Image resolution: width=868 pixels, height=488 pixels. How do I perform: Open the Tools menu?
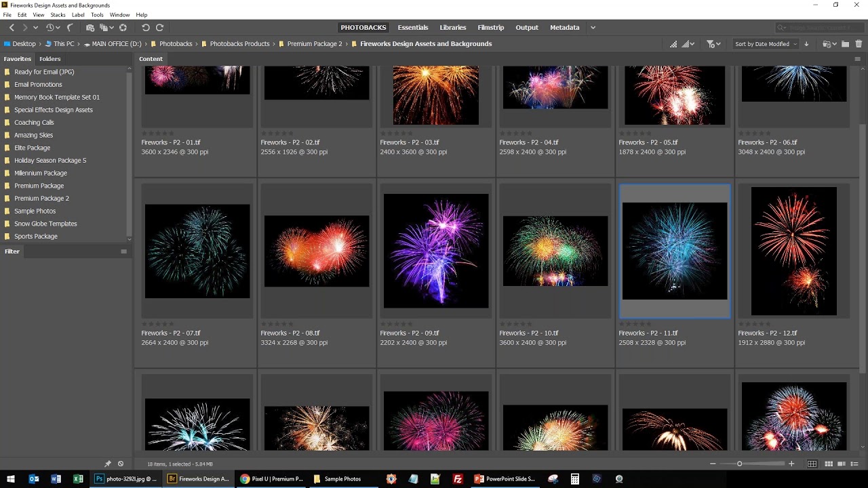pyautogui.click(x=97, y=15)
